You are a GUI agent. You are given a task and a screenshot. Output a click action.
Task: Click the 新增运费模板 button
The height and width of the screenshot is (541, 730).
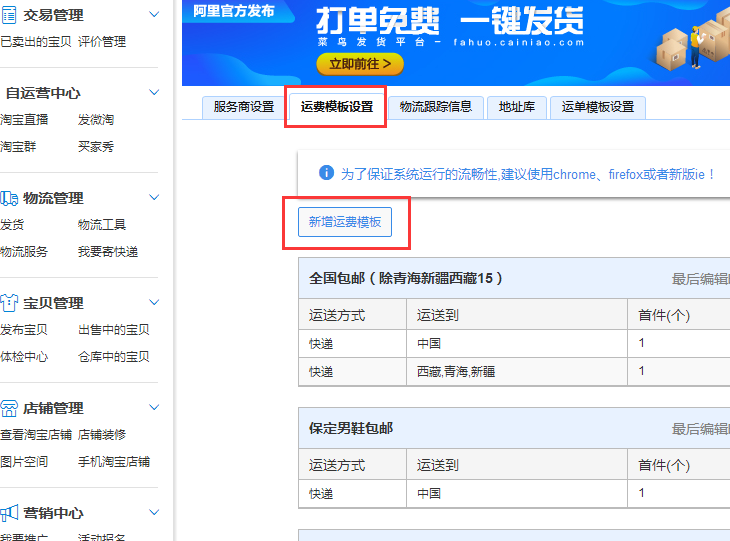tap(345, 222)
